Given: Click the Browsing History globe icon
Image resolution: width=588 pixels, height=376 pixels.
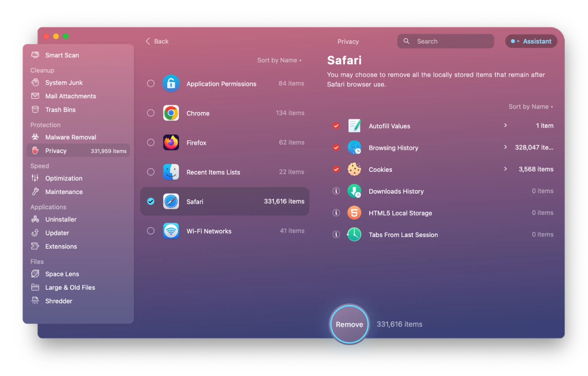Looking at the screenshot, I should (354, 148).
